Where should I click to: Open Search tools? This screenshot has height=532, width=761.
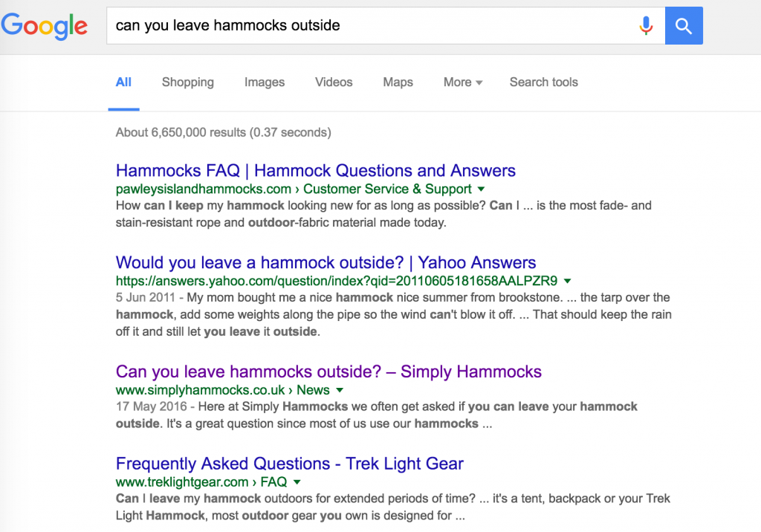pyautogui.click(x=544, y=82)
